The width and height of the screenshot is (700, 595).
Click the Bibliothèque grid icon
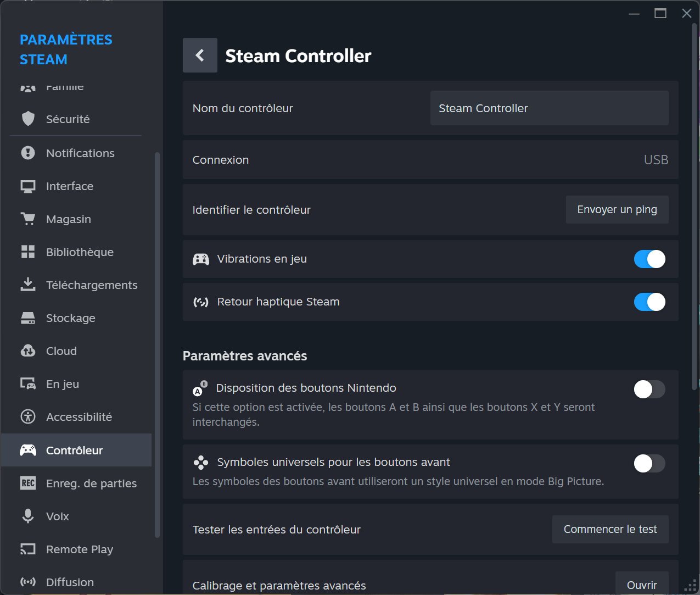click(28, 252)
